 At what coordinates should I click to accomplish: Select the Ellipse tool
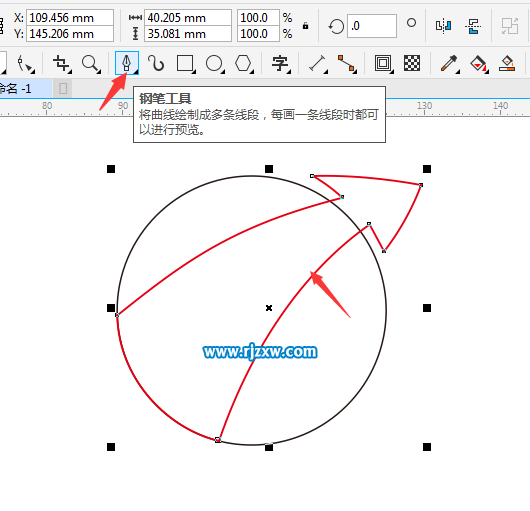(x=215, y=64)
